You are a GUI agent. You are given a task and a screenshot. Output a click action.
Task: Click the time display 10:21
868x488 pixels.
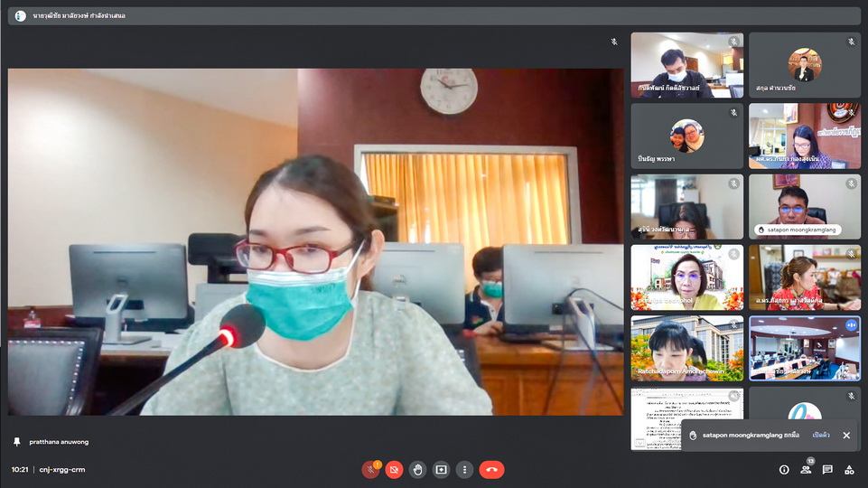[x=20, y=470]
